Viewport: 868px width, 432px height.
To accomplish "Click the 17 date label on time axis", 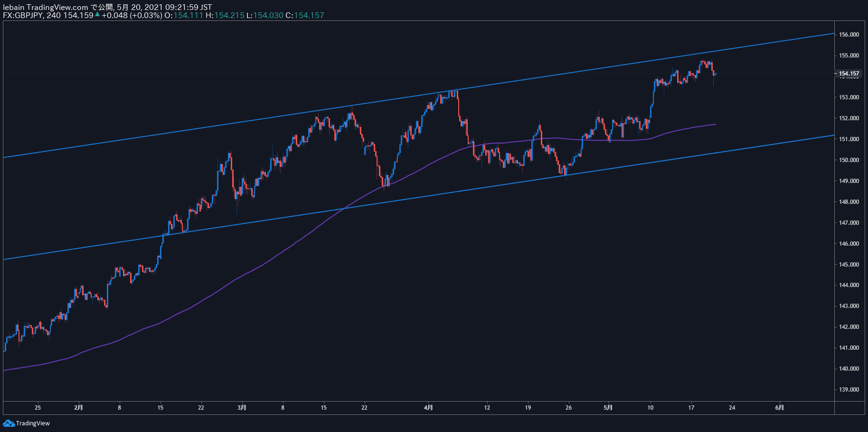I will (x=691, y=407).
